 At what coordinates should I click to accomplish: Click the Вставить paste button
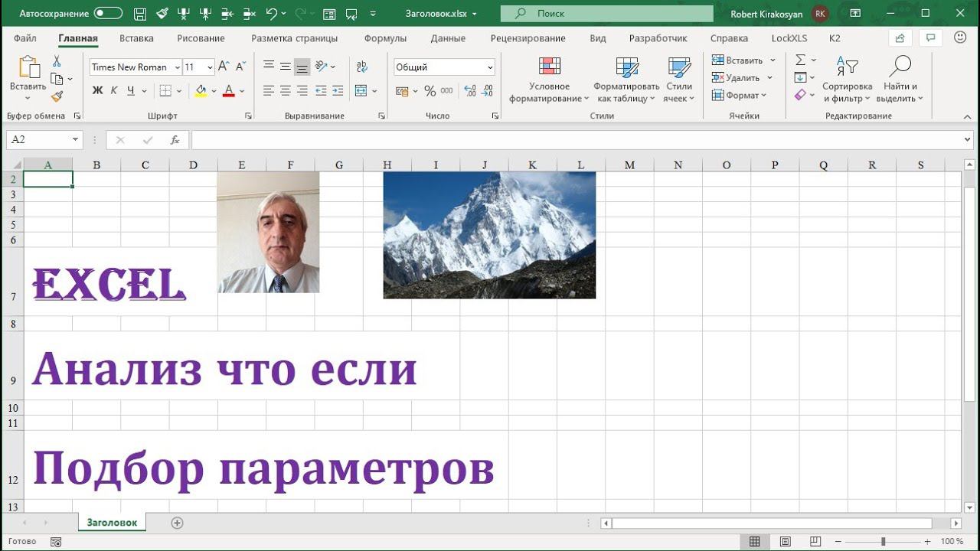28,79
